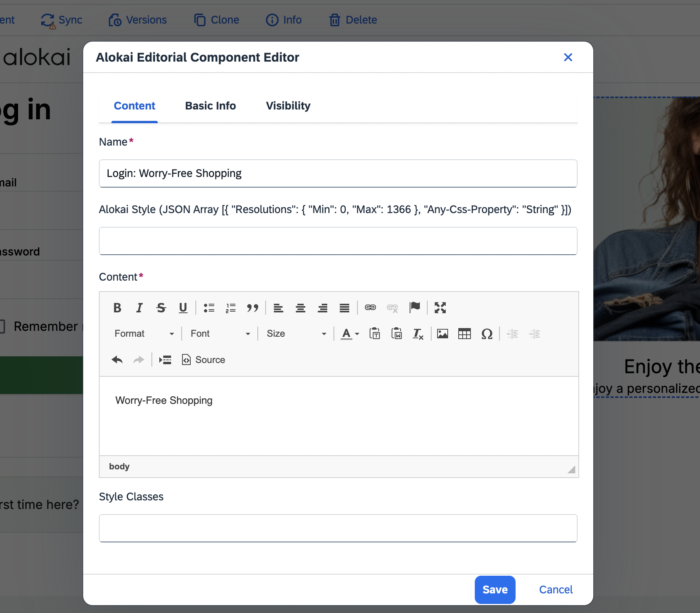The image size is (700, 613).
Task: Paste from Word
Action: point(397,334)
